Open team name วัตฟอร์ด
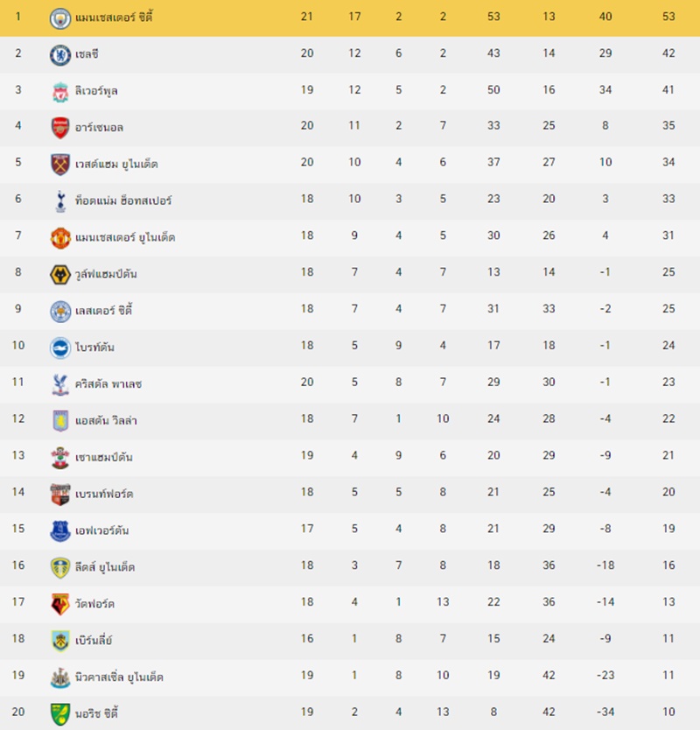 [94, 603]
